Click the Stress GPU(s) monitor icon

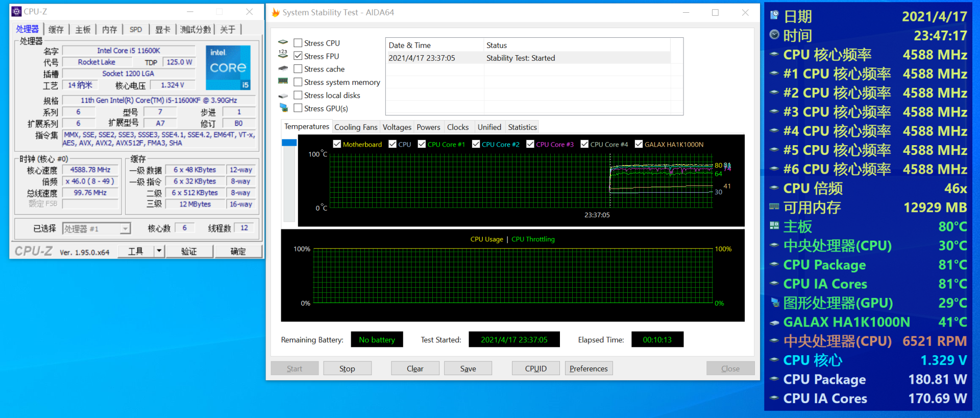pos(283,108)
